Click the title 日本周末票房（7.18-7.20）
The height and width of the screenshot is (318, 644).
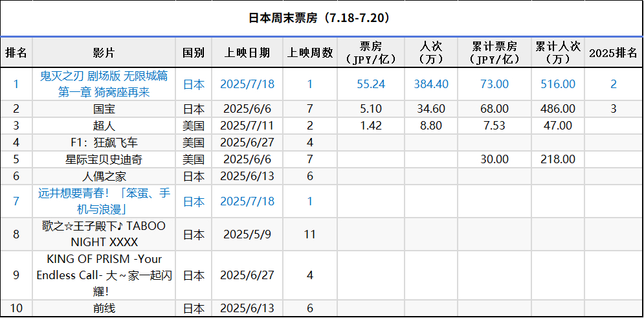(x=319, y=19)
